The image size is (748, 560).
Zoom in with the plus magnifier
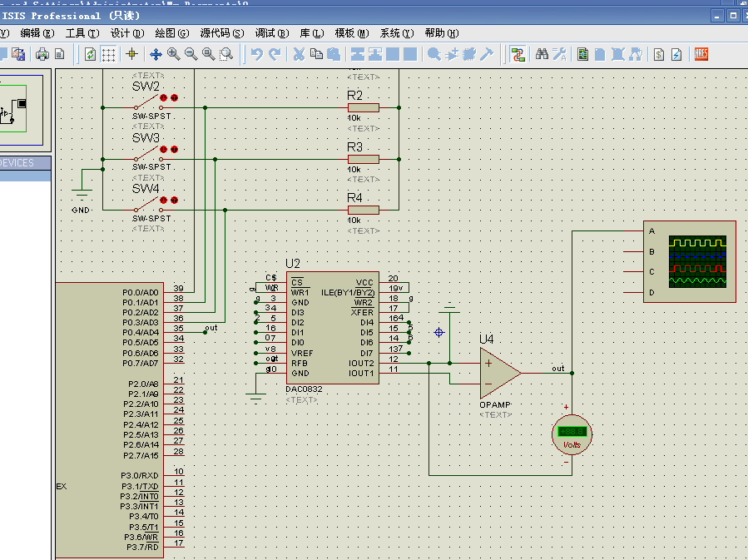coord(173,54)
